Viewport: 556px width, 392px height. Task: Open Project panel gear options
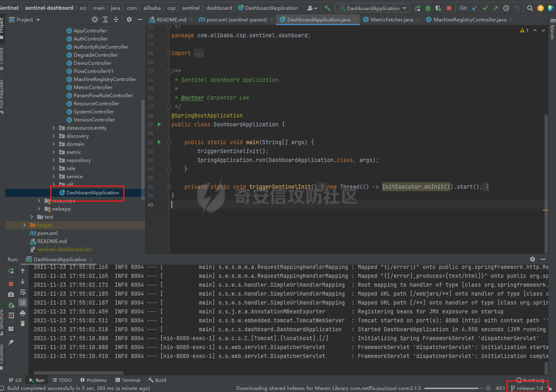tap(129, 19)
